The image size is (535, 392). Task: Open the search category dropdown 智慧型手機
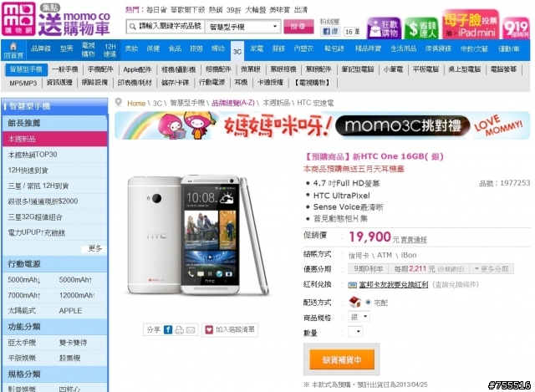(243, 27)
